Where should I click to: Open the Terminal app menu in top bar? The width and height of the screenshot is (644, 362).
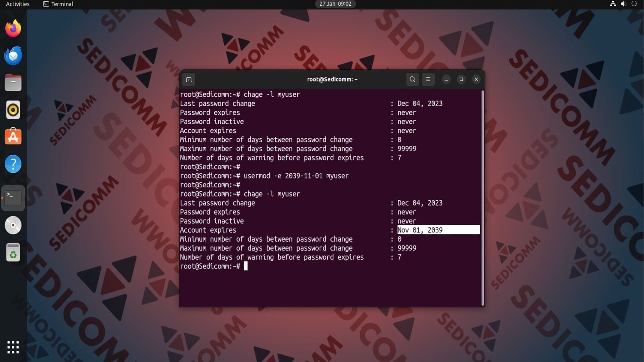58,4
